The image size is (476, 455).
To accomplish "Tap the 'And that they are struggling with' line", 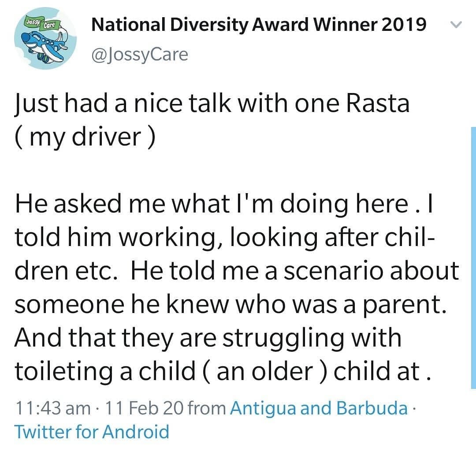I will pos(208,338).
